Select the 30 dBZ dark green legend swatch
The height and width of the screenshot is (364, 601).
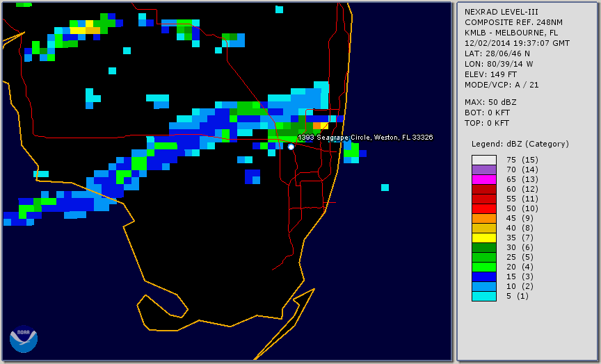pos(484,247)
